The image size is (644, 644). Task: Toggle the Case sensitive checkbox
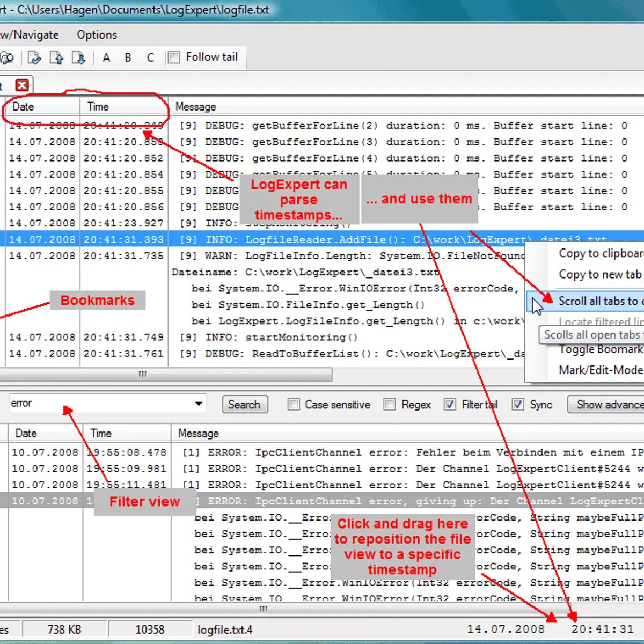coord(294,404)
